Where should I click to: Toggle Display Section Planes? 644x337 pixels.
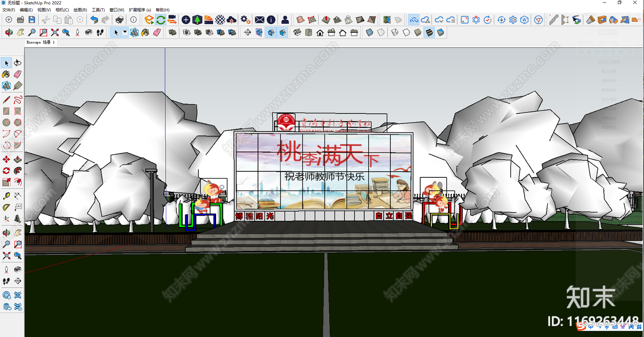point(259,32)
